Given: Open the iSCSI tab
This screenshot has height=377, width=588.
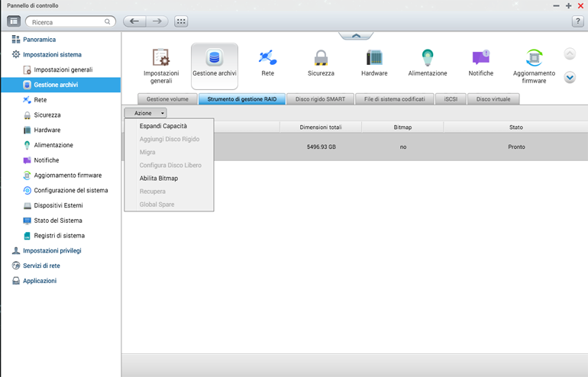Looking at the screenshot, I should (451, 99).
